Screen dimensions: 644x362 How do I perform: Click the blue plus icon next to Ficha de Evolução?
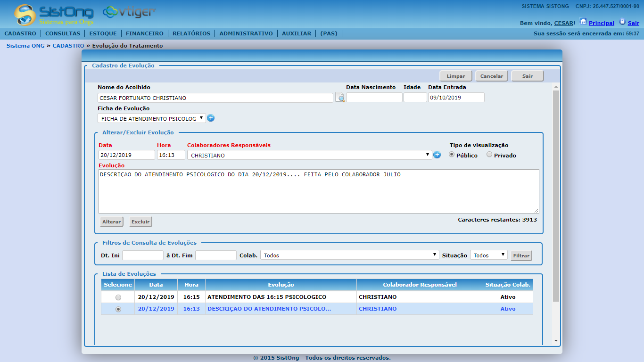click(211, 118)
